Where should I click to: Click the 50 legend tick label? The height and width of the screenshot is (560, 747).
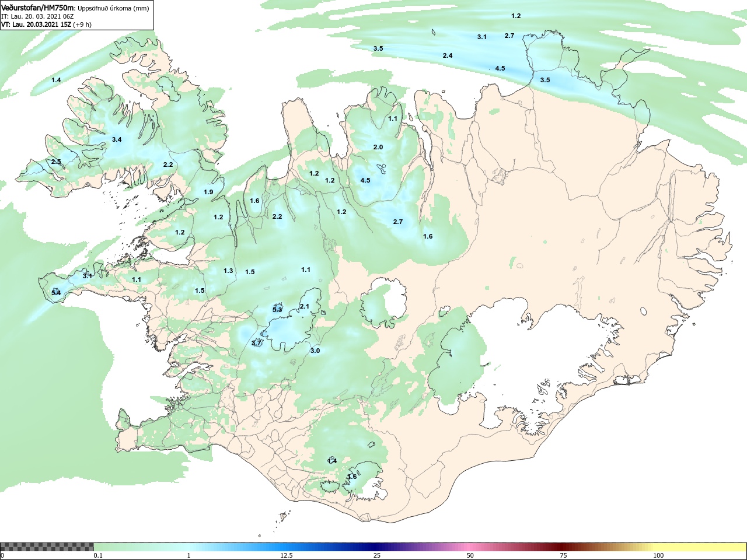point(470,555)
